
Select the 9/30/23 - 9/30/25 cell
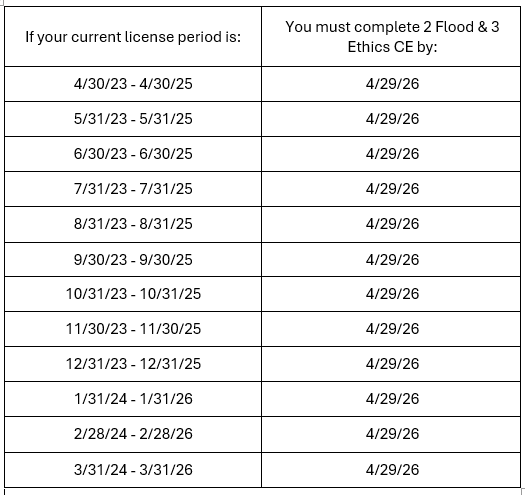133,260
